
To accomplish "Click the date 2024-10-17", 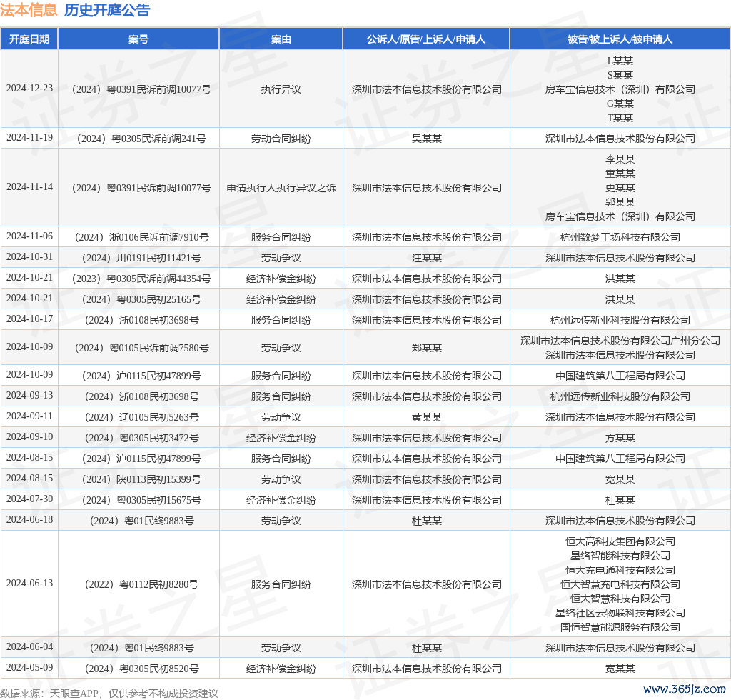I will (29, 319).
